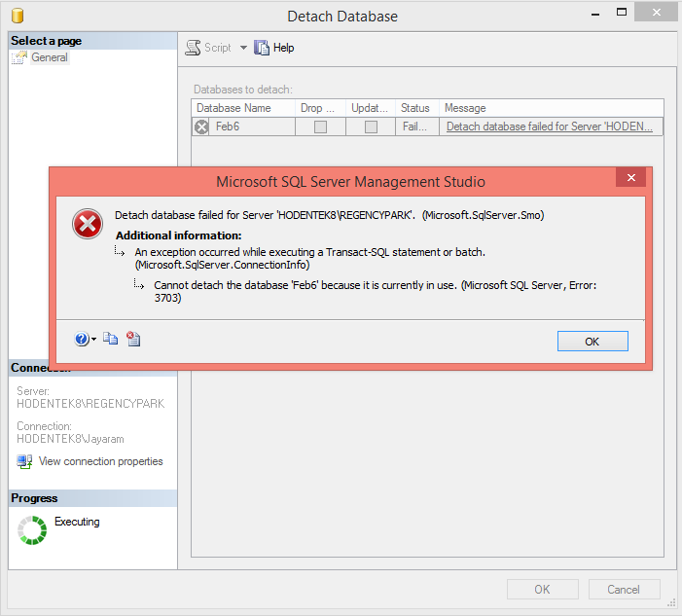Viewport: 682px width, 616px height.
Task: Show technical details icon in error dialog
Action: [133, 339]
